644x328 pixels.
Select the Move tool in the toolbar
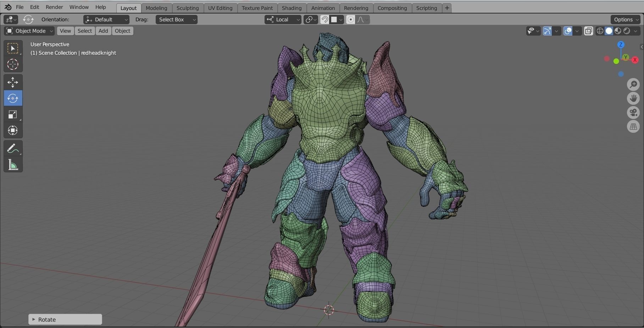pos(13,82)
